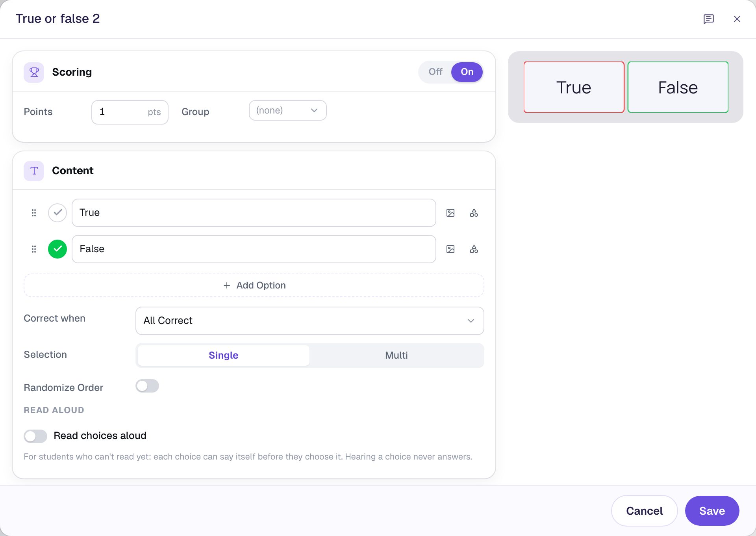This screenshot has width=756, height=536.
Task: Click the READ ALOUD section heading
Action: coord(54,410)
